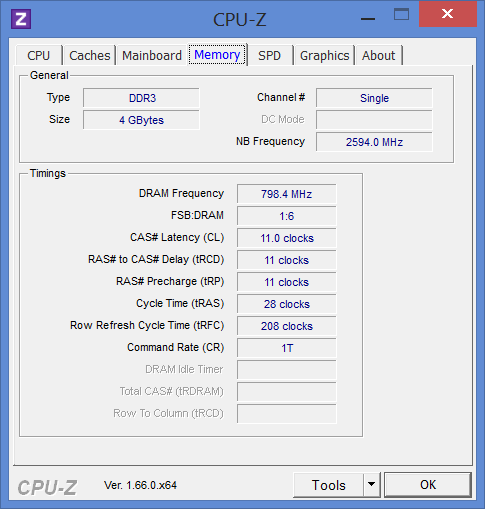Screen dimensions: 485x509
Task: Click the empty Total CAS# (tRDRAM) field
Action: (287, 392)
